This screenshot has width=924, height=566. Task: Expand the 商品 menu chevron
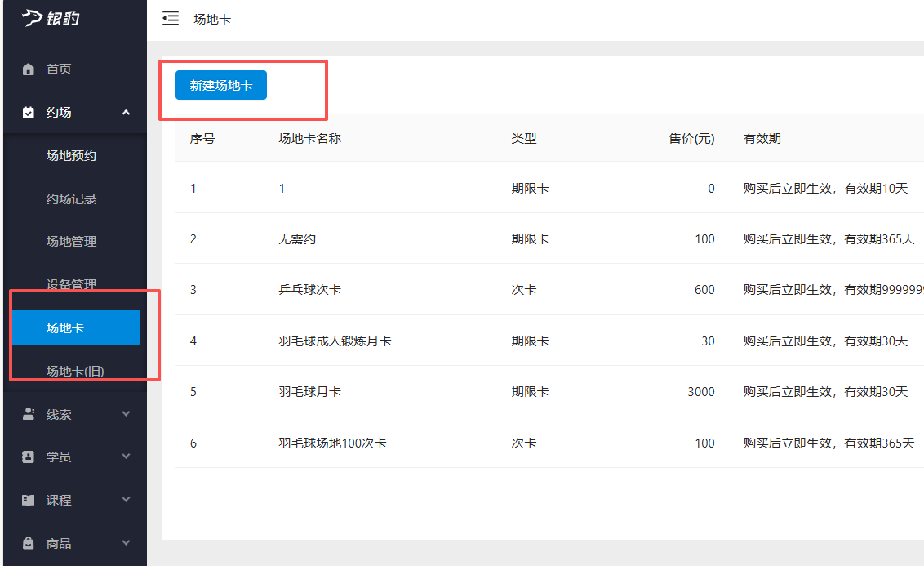pos(126,543)
